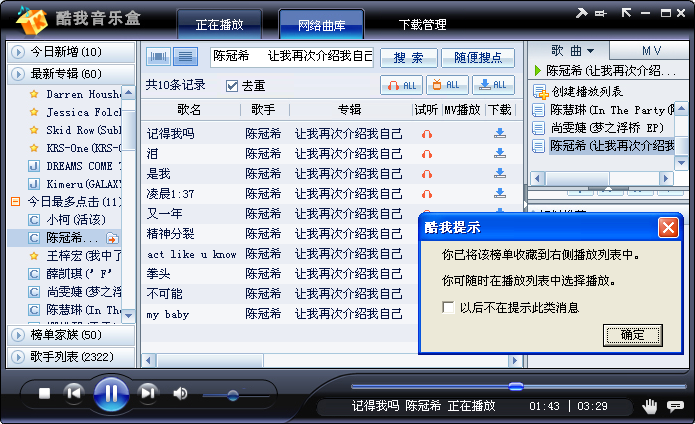Click 确定 in the 酷我提示 dialog
695x424 pixels.
tap(633, 335)
